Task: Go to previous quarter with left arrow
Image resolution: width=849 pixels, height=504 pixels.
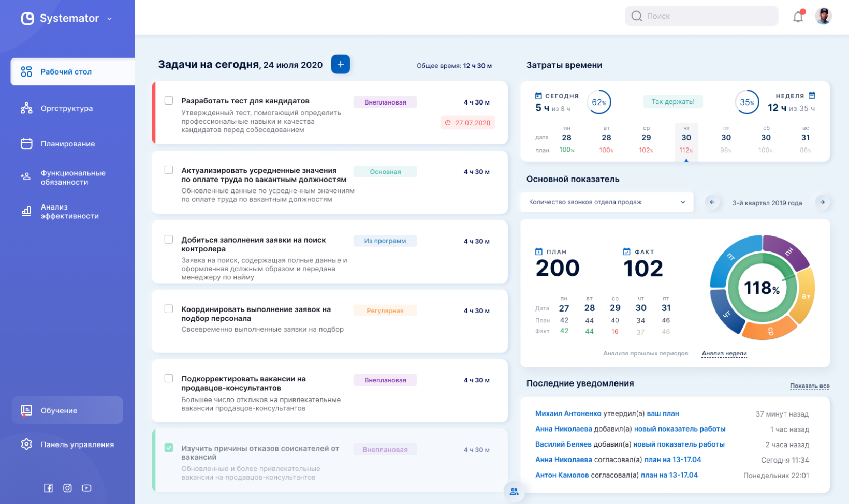Action: (712, 202)
